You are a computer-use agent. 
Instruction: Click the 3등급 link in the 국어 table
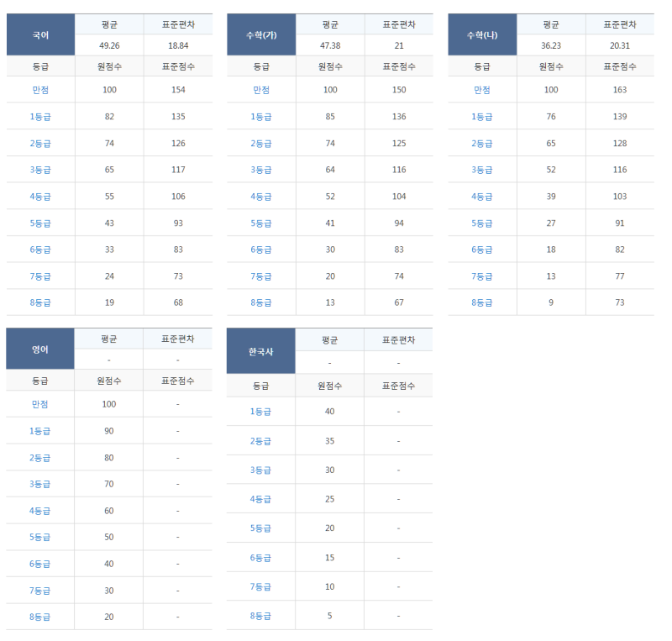tap(40, 170)
